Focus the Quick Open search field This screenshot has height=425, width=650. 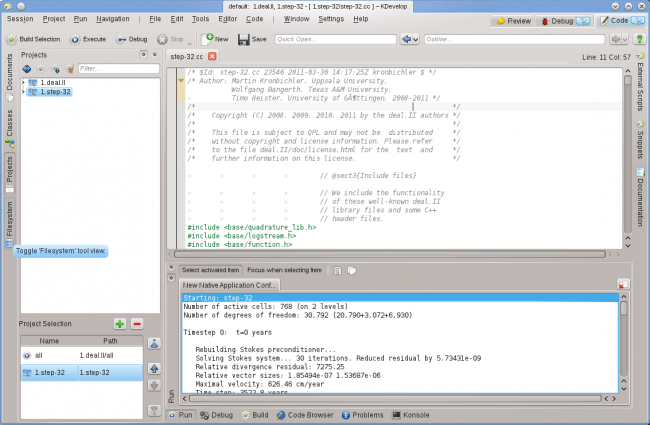pyautogui.click(x=335, y=39)
